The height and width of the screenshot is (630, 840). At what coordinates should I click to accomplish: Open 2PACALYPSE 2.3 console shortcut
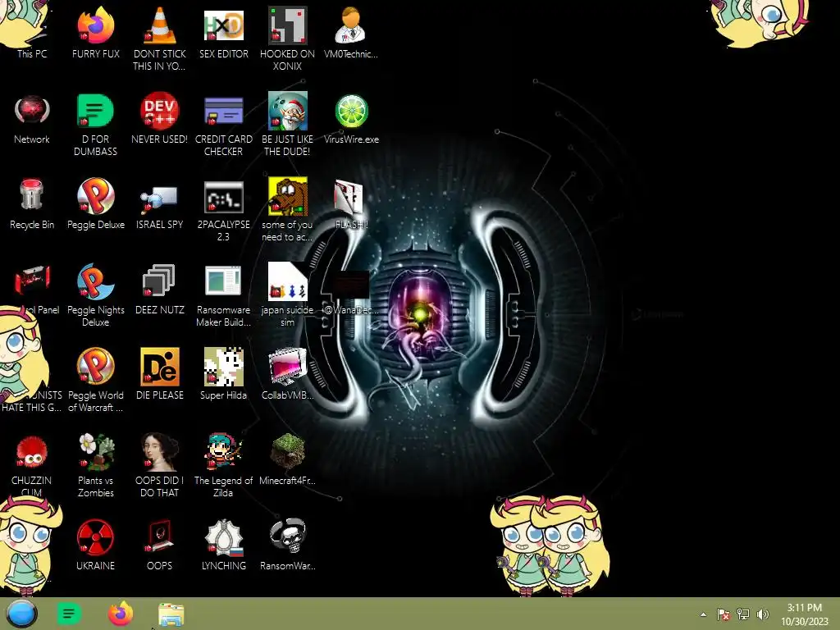click(x=223, y=210)
